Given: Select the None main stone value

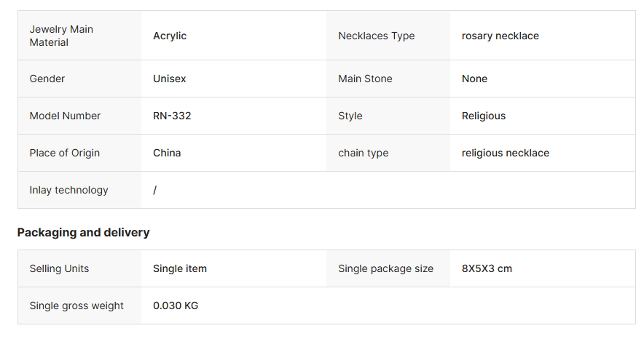Looking at the screenshot, I should (x=474, y=79).
